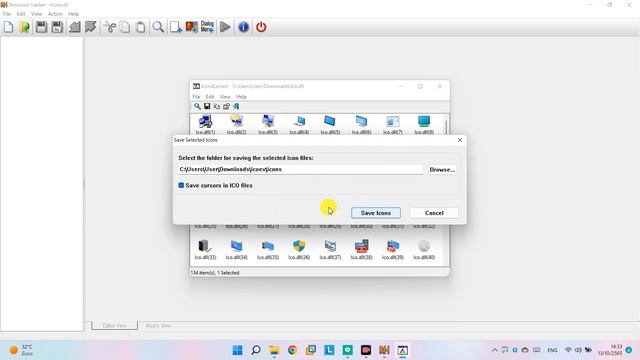Image resolution: width=640 pixels, height=360 pixels.
Task: Open Resource Hacker File menu
Action: coord(7,14)
